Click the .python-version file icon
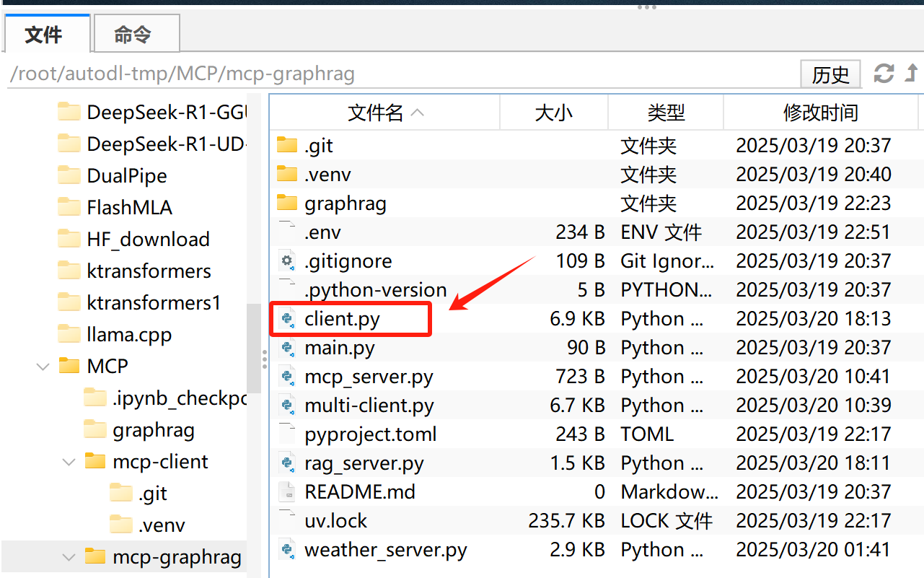 287,289
